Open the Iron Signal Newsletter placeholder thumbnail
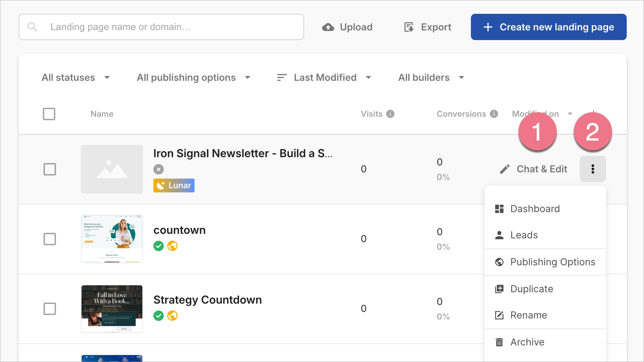 pyautogui.click(x=112, y=169)
